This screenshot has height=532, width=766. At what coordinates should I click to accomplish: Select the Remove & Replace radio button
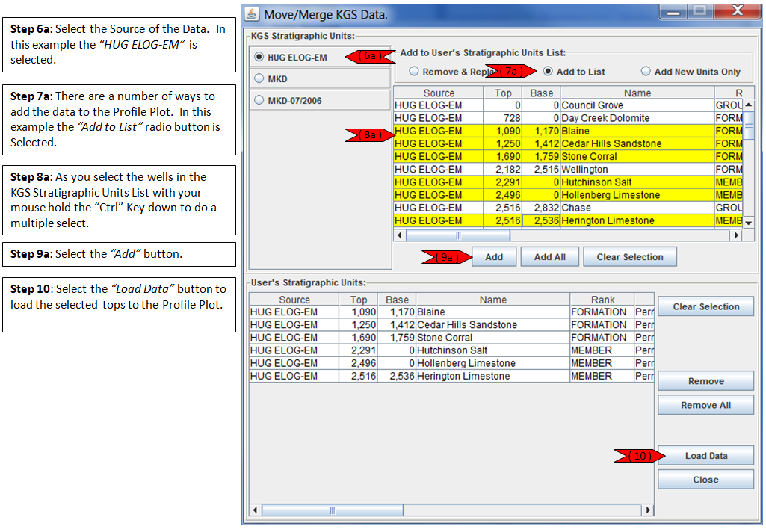pyautogui.click(x=414, y=71)
